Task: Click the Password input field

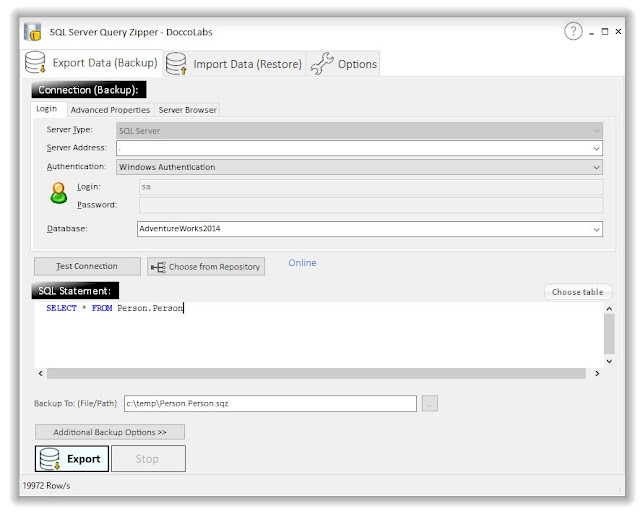Action: point(371,205)
